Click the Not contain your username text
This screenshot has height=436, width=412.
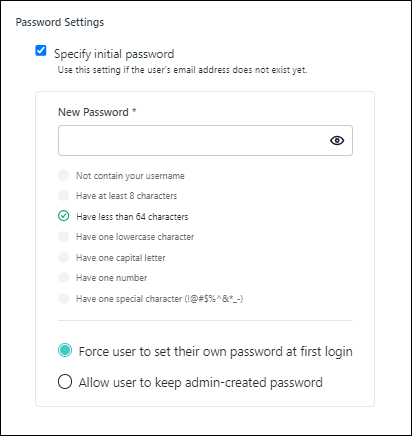[130, 176]
